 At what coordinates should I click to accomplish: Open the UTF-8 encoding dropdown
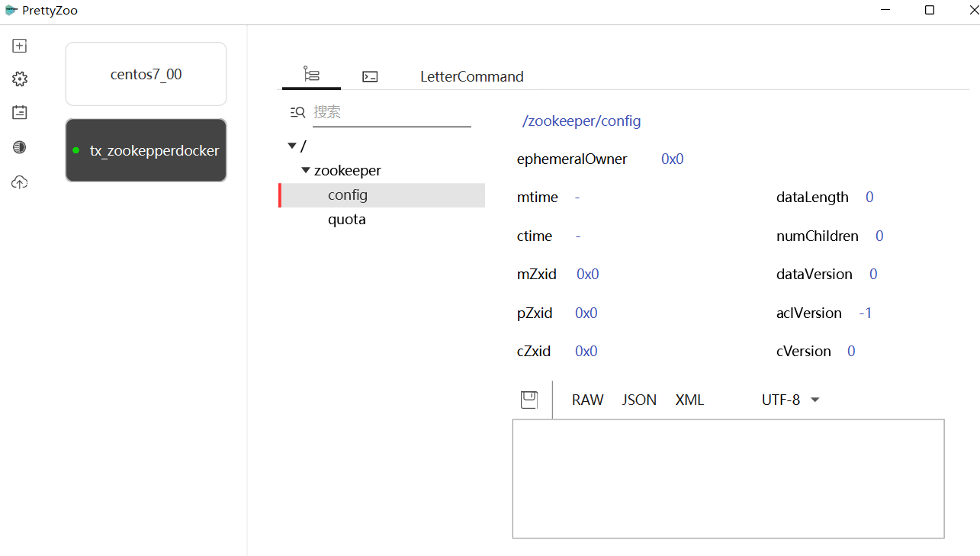[x=791, y=400]
